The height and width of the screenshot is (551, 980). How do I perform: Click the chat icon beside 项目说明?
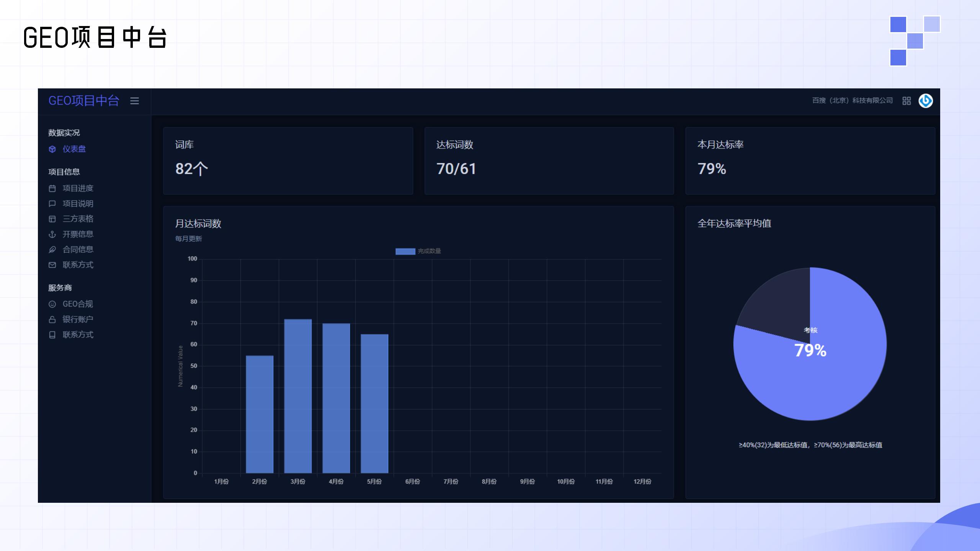(52, 204)
